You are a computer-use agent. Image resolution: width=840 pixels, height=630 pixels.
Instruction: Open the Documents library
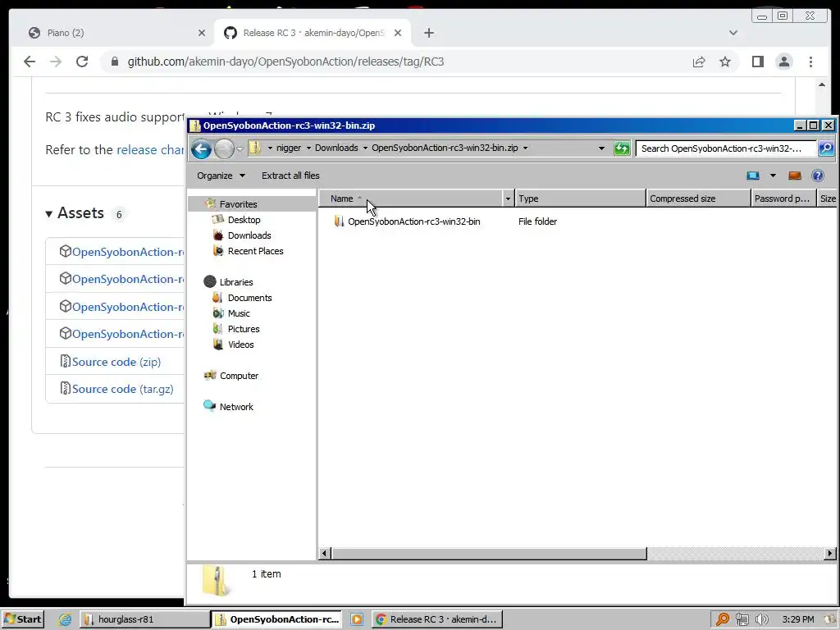[x=249, y=297]
